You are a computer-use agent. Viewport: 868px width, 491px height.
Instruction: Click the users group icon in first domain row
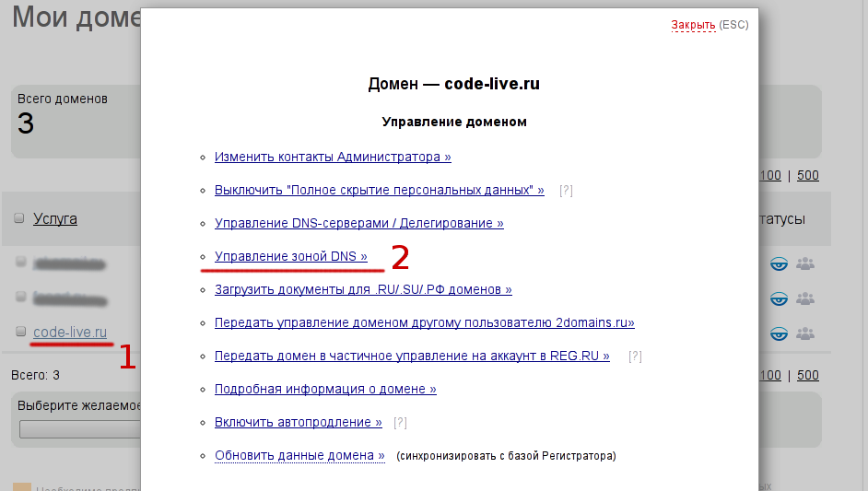(805, 265)
